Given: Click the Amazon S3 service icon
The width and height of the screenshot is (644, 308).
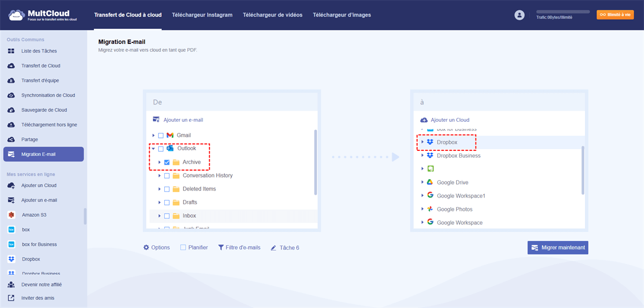Looking at the screenshot, I should click(11, 215).
